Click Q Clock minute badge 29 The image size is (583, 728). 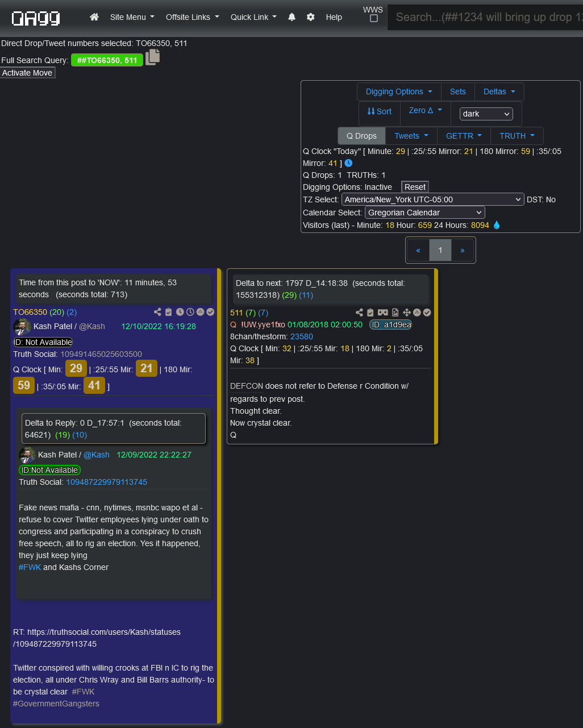76,368
